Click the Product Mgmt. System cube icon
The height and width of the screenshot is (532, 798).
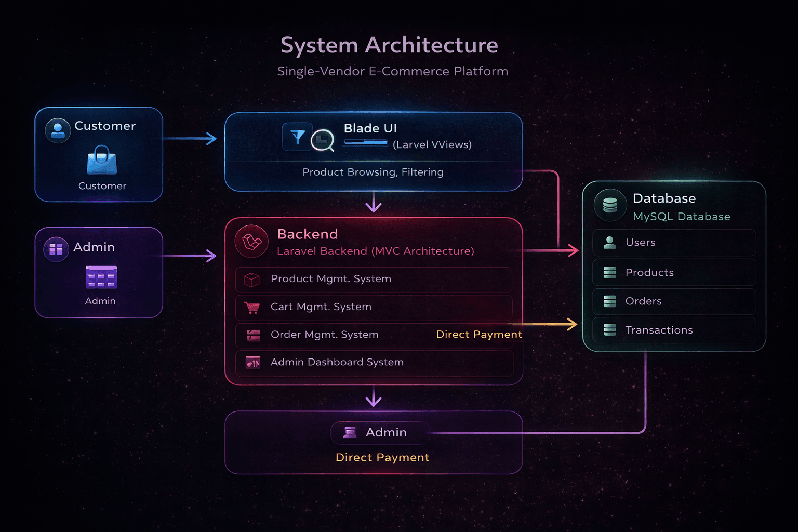click(x=251, y=280)
